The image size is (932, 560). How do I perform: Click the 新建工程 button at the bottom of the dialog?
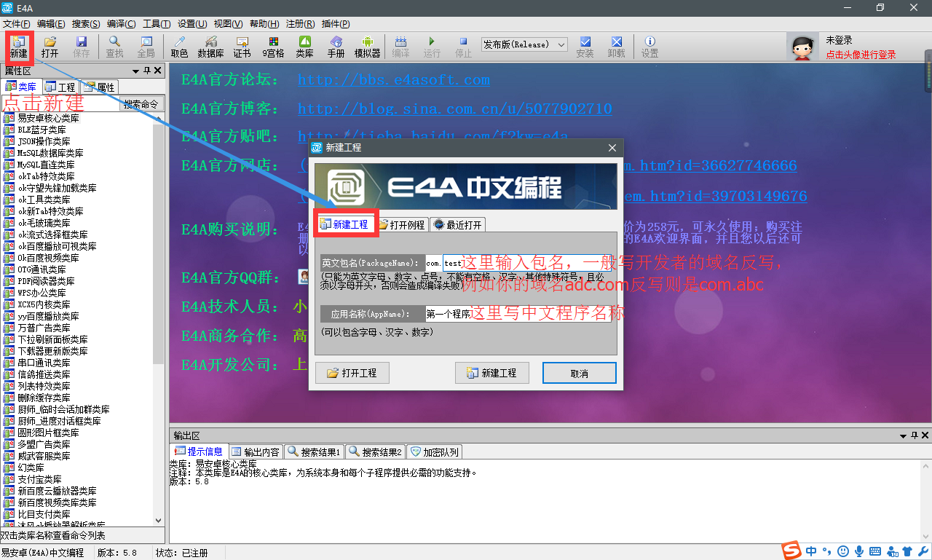point(492,373)
